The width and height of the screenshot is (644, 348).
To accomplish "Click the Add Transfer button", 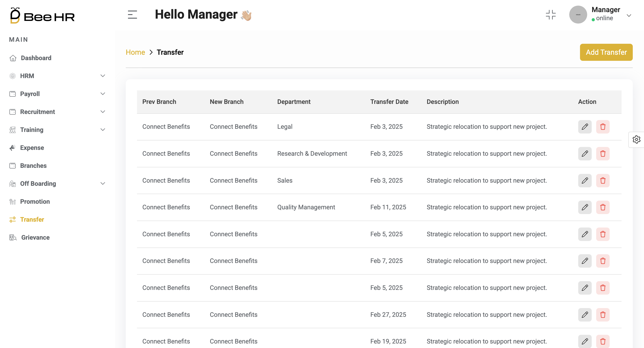I will click(x=606, y=52).
